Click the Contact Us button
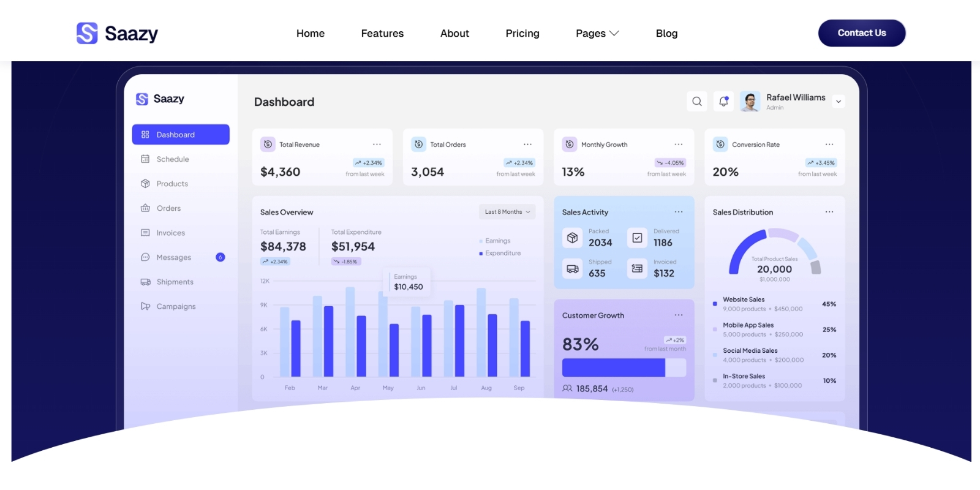 [x=861, y=33]
